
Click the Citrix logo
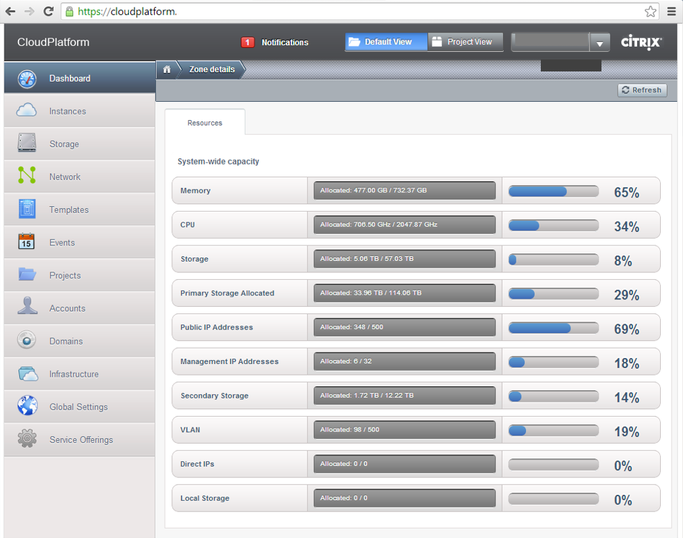tap(641, 42)
